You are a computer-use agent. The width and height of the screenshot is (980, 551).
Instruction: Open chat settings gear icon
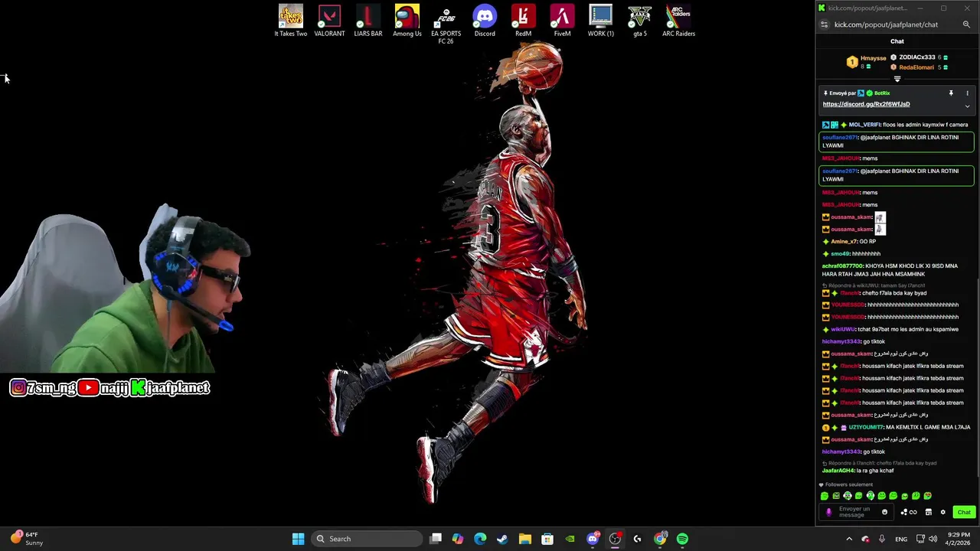(x=943, y=512)
